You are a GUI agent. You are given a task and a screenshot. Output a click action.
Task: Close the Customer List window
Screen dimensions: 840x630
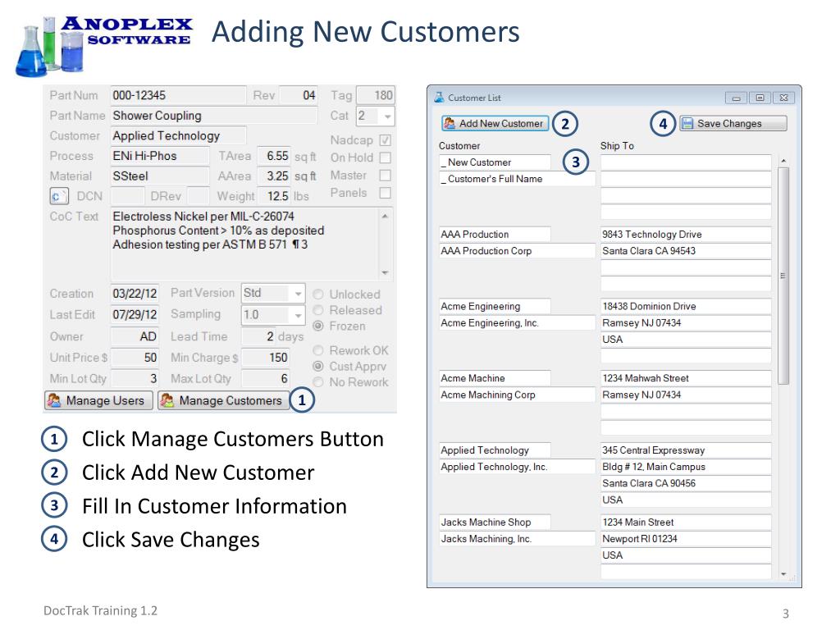pyautogui.click(x=783, y=98)
